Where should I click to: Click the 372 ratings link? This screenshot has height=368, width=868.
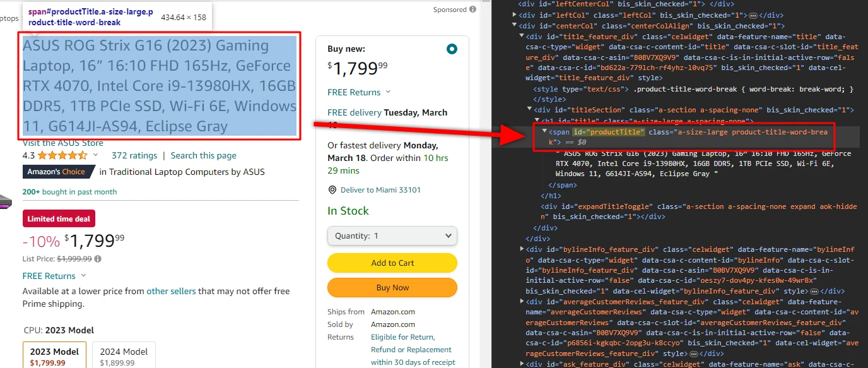coord(134,155)
